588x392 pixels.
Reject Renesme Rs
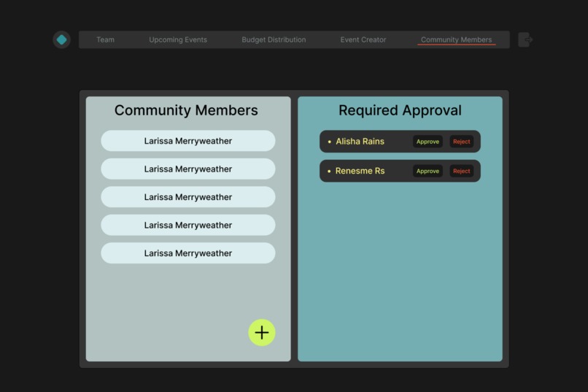click(462, 171)
